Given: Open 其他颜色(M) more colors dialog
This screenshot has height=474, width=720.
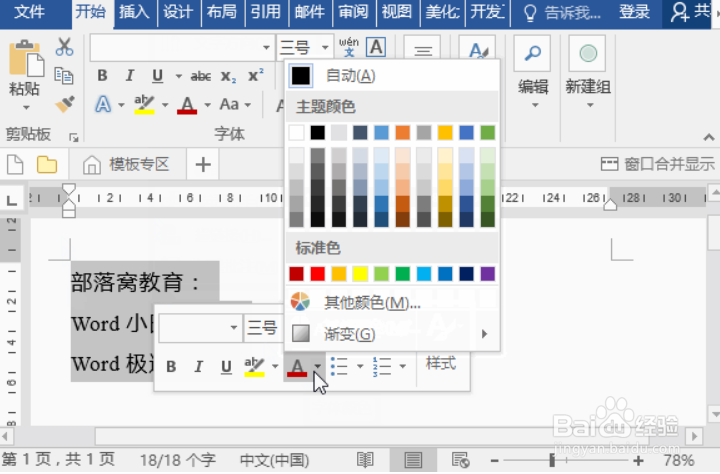Looking at the screenshot, I should tap(392, 303).
